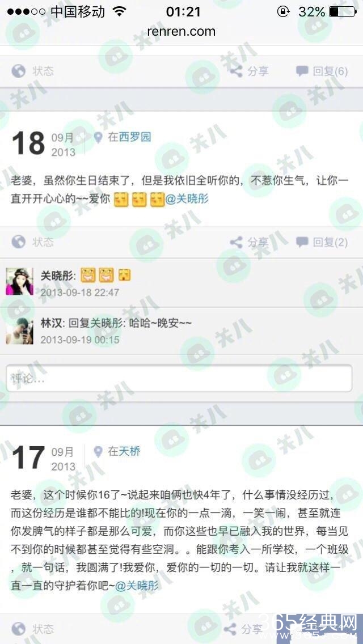Tap the globe status icon under the 18th post

(x=19, y=242)
